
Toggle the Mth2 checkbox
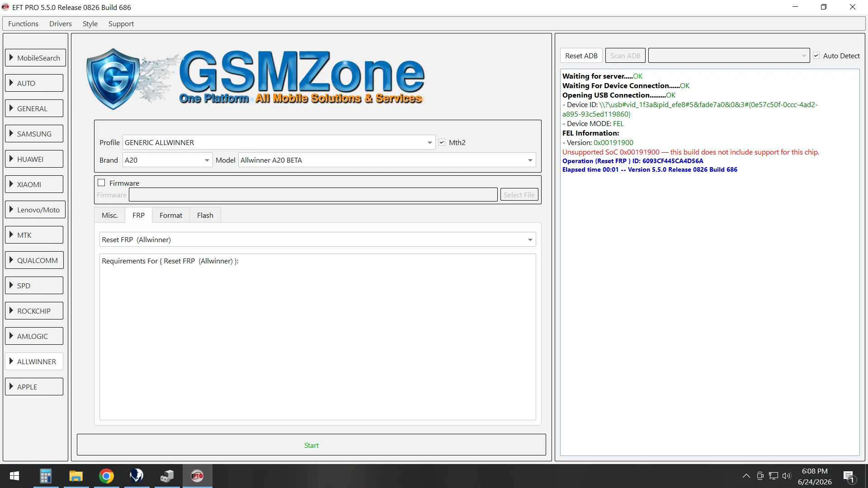[442, 142]
